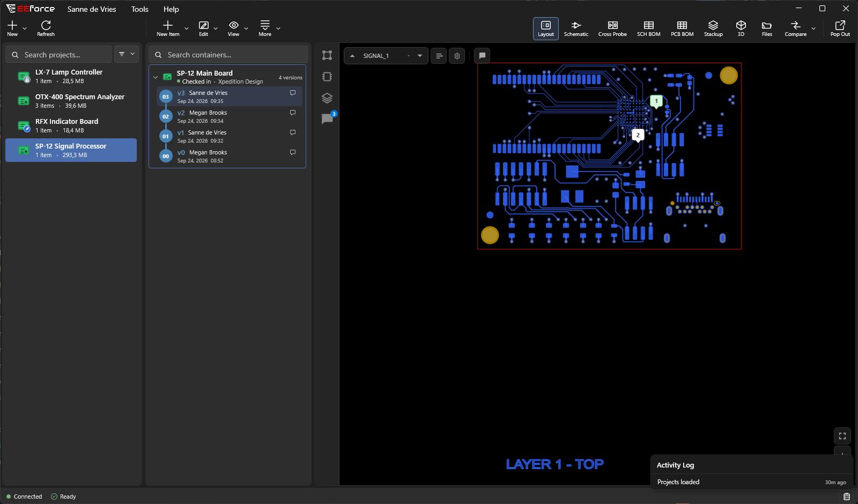Open the SCH BOM view

coord(648,28)
